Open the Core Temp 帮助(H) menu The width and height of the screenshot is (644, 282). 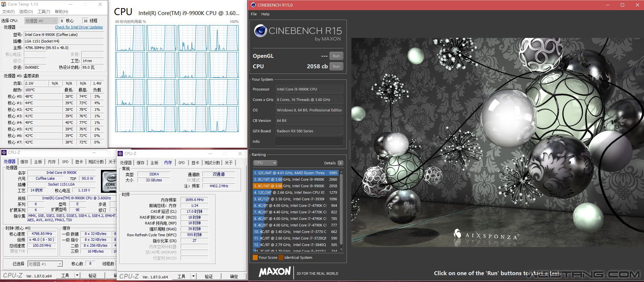point(61,12)
